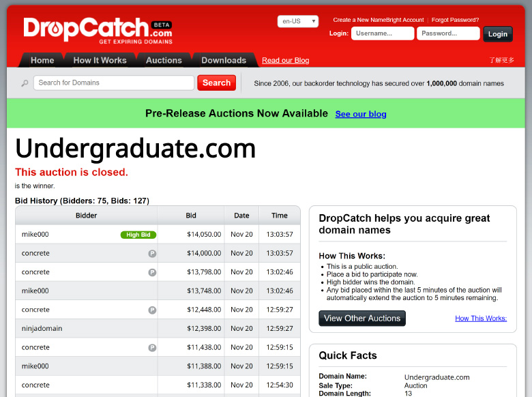532x397 pixels.
Task: Open the Home tab
Action: 42,60
